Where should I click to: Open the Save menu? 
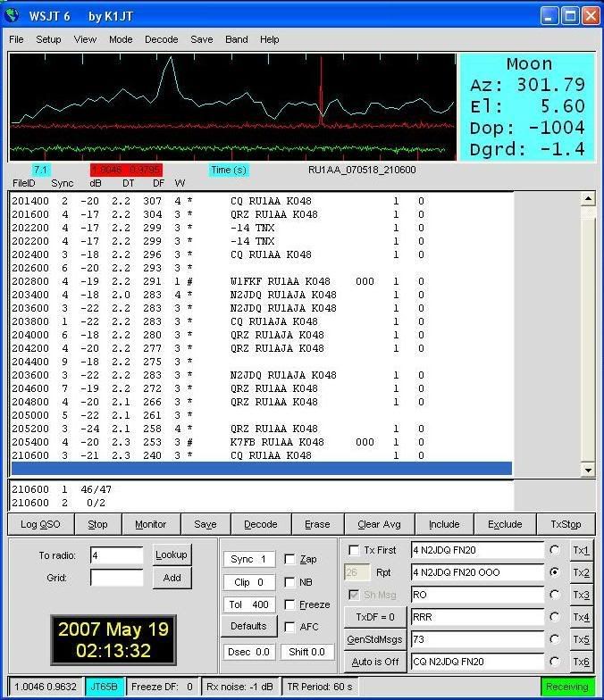(202, 39)
